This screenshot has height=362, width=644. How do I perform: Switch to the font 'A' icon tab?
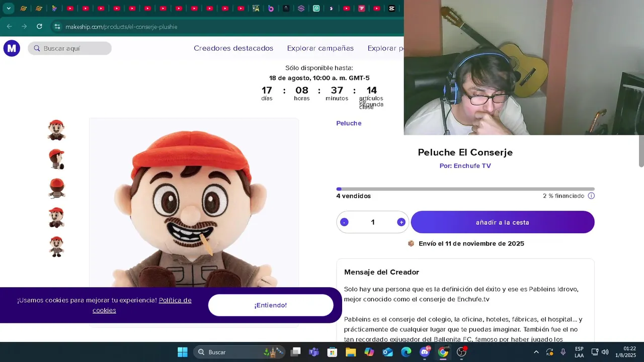click(256, 8)
